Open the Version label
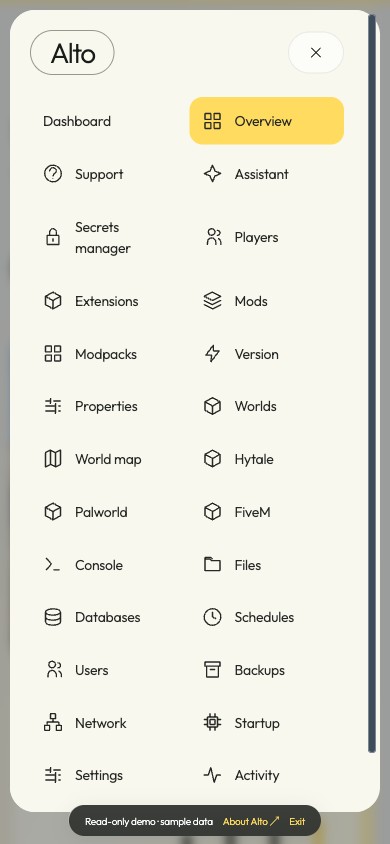Image resolution: width=390 pixels, height=844 pixels. pos(257,354)
